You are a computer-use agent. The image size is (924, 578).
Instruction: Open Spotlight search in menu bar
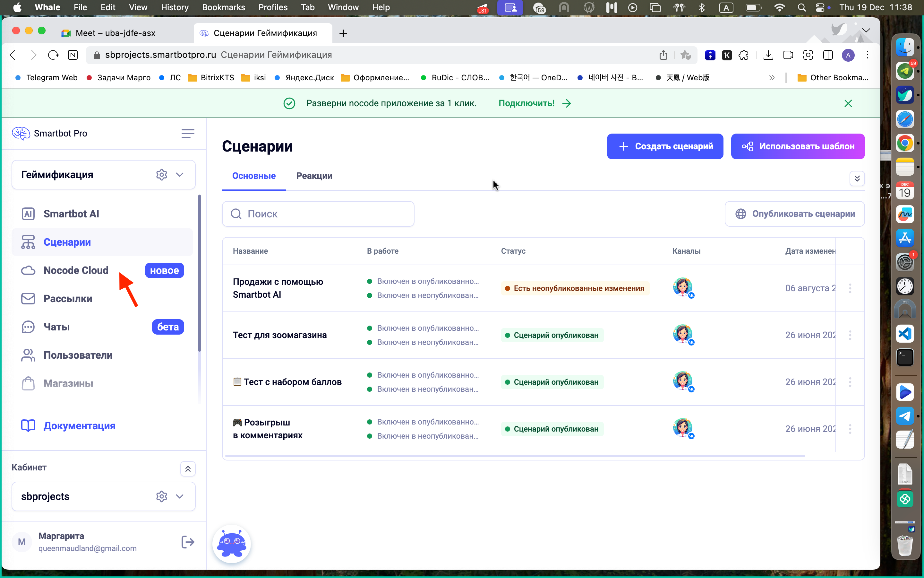[x=801, y=7]
